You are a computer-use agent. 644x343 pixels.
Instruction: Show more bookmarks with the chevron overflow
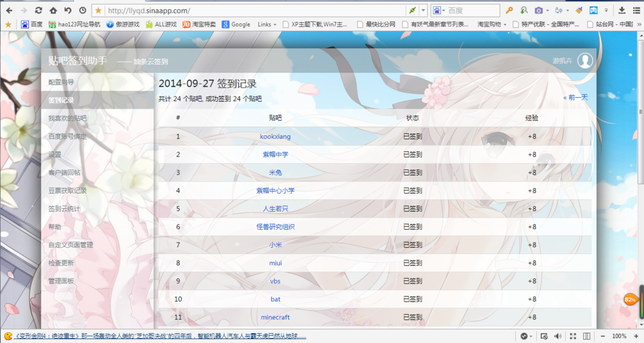tap(639, 24)
